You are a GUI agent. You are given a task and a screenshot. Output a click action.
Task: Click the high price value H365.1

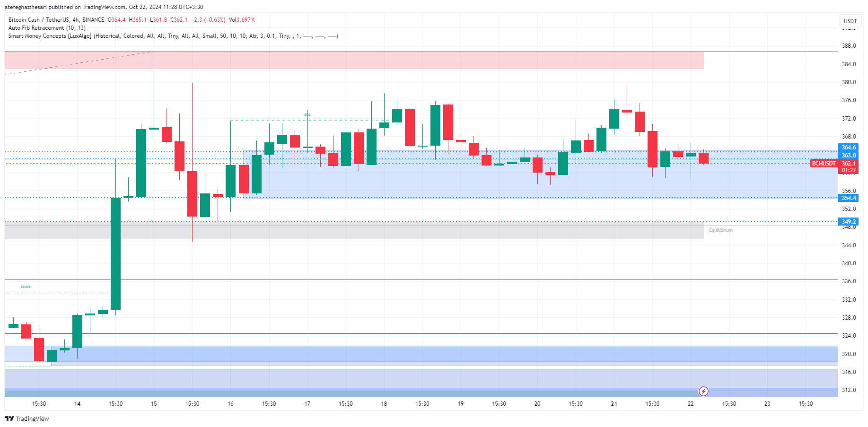click(x=138, y=20)
